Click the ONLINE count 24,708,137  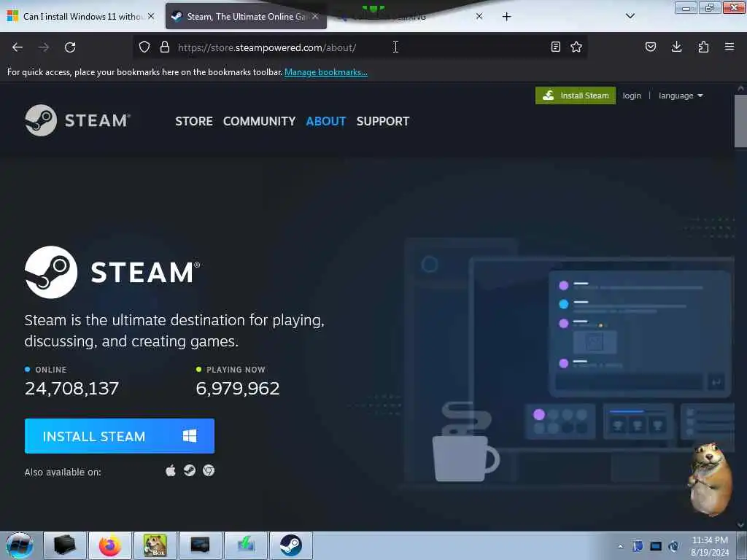(71, 389)
